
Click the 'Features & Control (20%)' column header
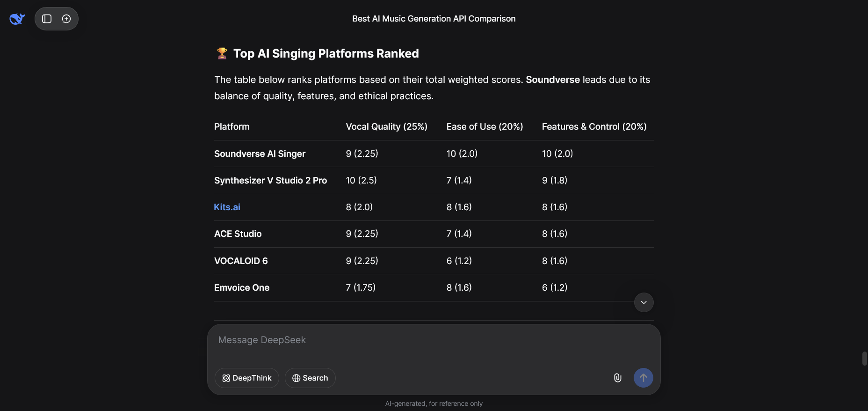click(594, 126)
